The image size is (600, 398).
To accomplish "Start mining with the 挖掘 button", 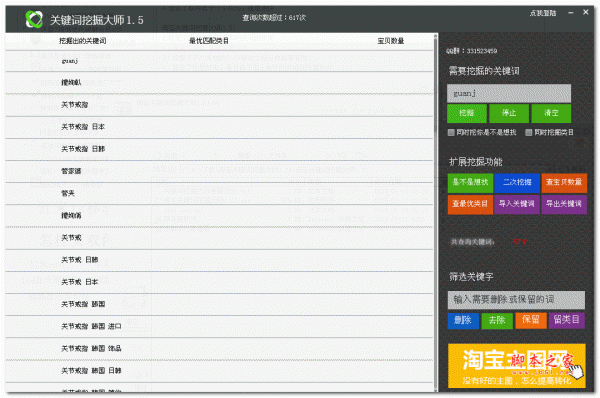I will tap(467, 113).
